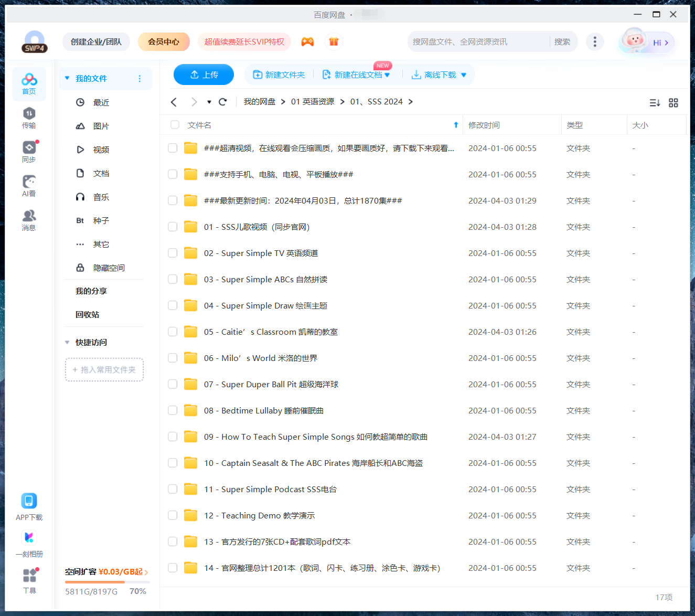Check the box for 05 - Caitie's Classroom
The height and width of the screenshot is (616, 695).
click(x=173, y=332)
